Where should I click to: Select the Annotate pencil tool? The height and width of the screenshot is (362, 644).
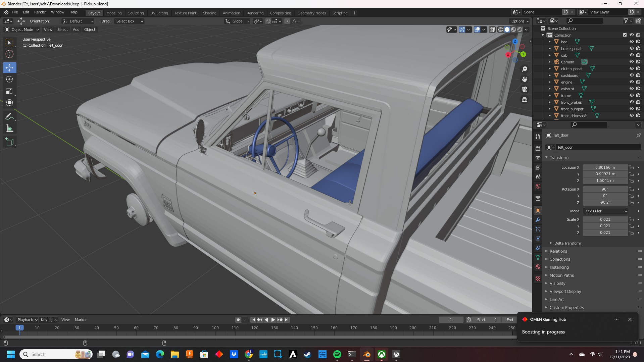pos(9,117)
